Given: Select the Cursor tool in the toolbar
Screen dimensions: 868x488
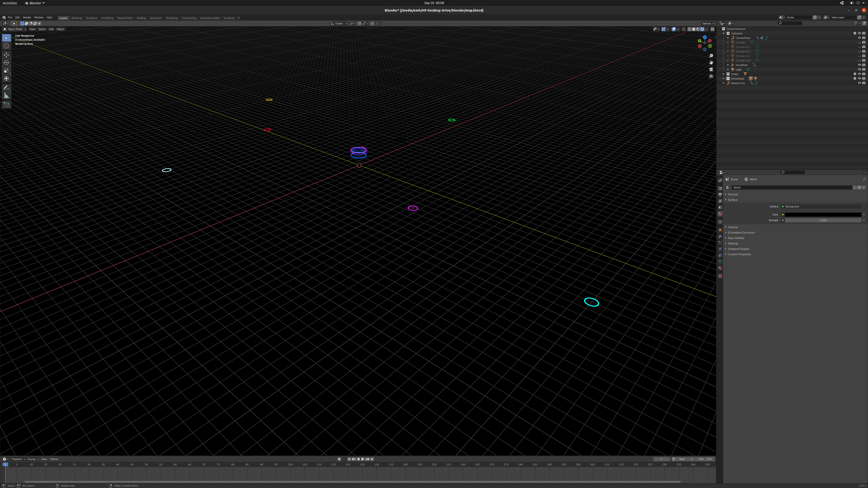Looking at the screenshot, I should coord(6,46).
